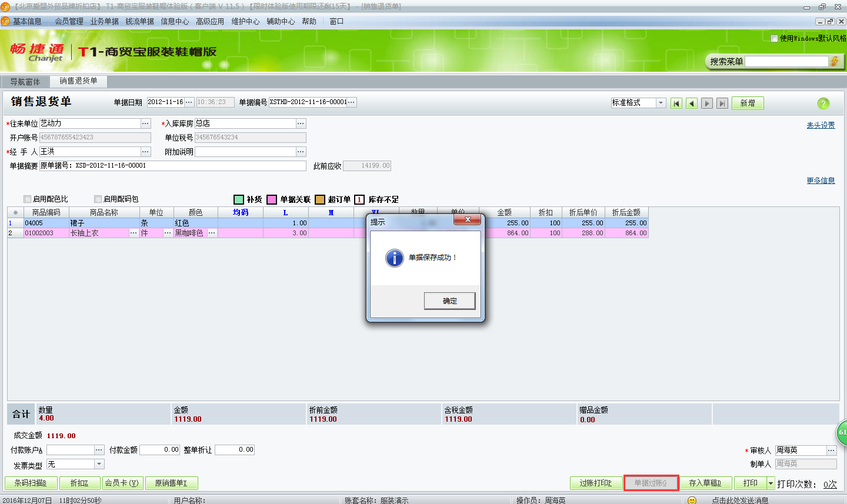Toggle 启用配码包 checkbox
This screenshot has width=847, height=504.
pyautogui.click(x=98, y=199)
